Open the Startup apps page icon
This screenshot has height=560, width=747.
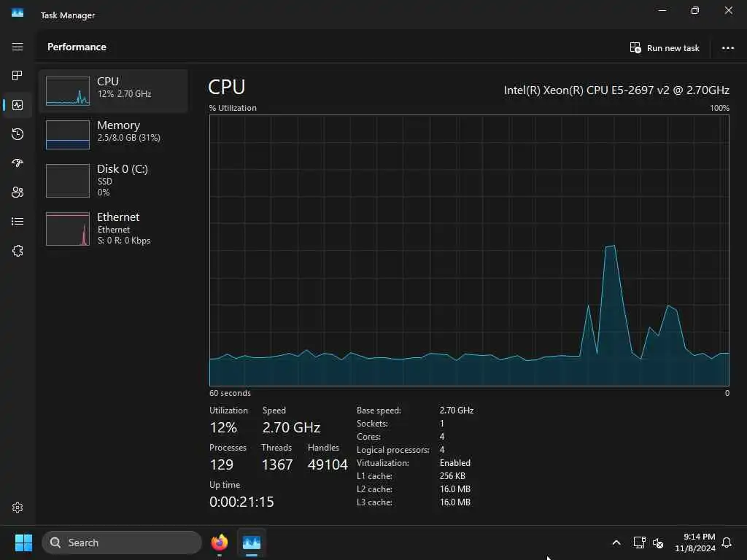pos(18,163)
